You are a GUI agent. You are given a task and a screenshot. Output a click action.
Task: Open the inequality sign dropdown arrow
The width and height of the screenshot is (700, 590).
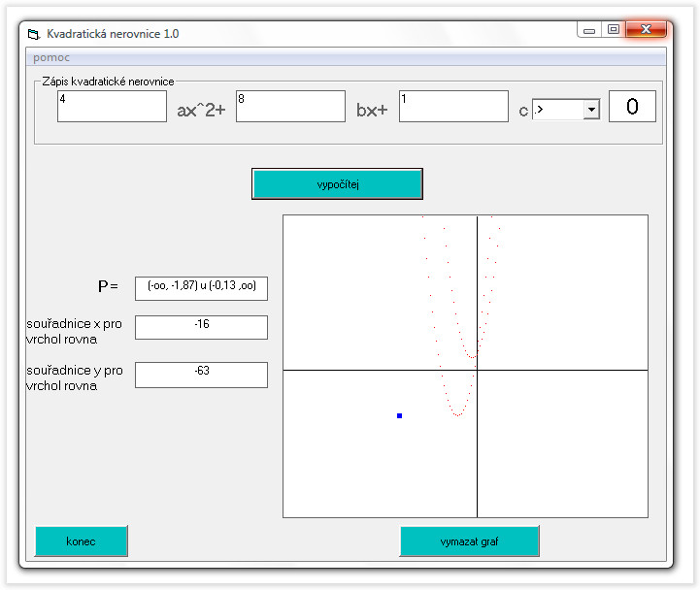591,110
